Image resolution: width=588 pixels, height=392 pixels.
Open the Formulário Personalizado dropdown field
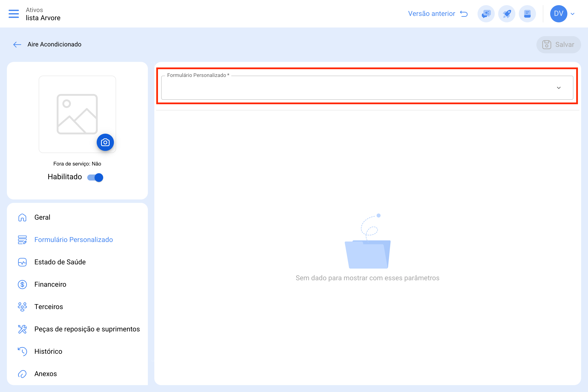coord(367,87)
